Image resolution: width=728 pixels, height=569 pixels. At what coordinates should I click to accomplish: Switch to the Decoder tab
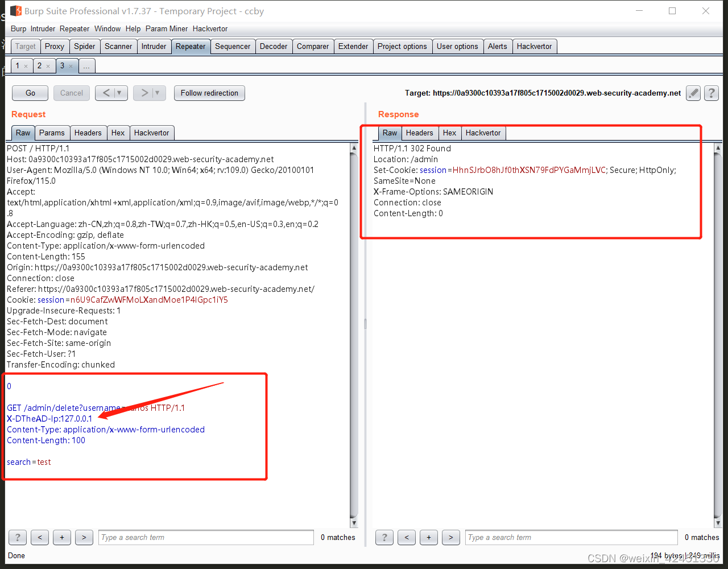point(274,47)
